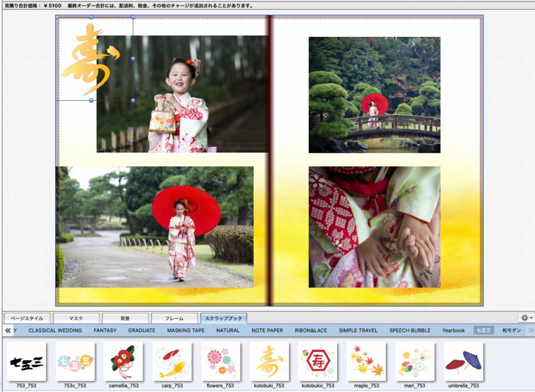Open the マスク tab

tap(76, 318)
